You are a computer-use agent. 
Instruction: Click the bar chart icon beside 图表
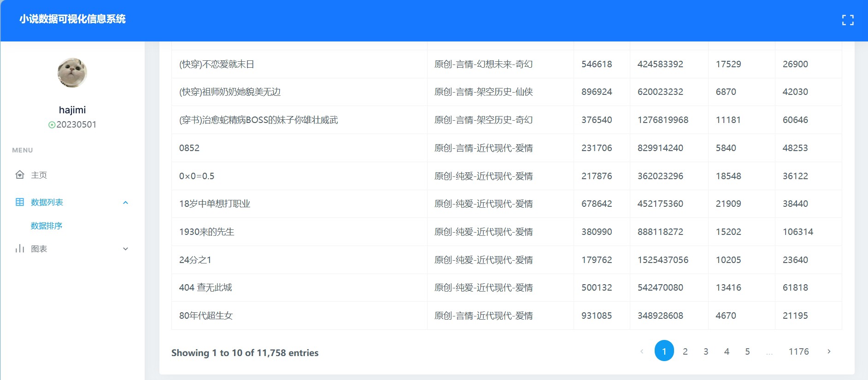(x=20, y=249)
